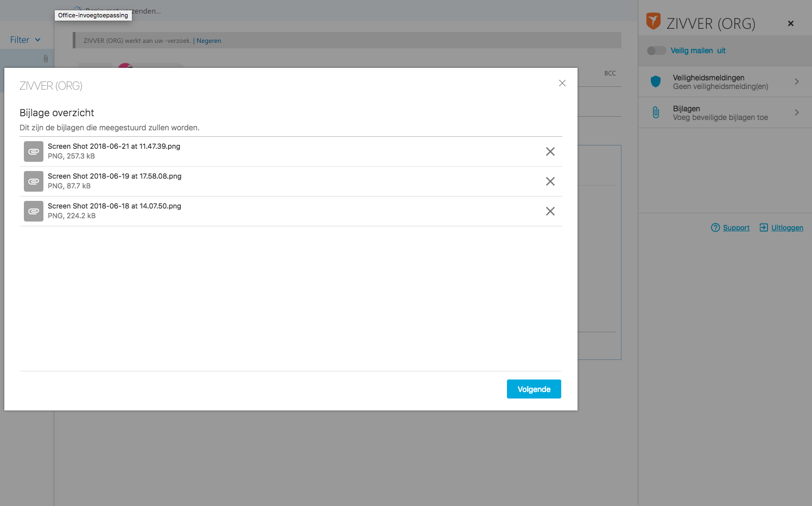Open Veiligheidsmeldingen section

click(x=725, y=82)
